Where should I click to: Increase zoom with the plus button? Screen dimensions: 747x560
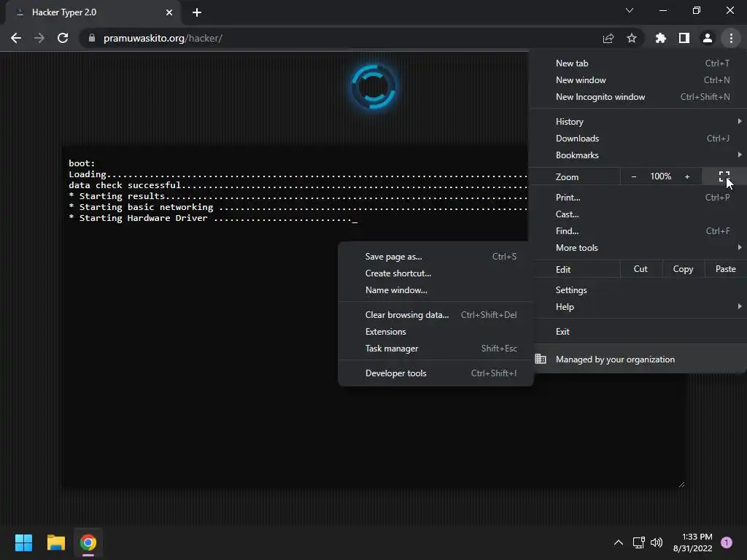coord(687,176)
